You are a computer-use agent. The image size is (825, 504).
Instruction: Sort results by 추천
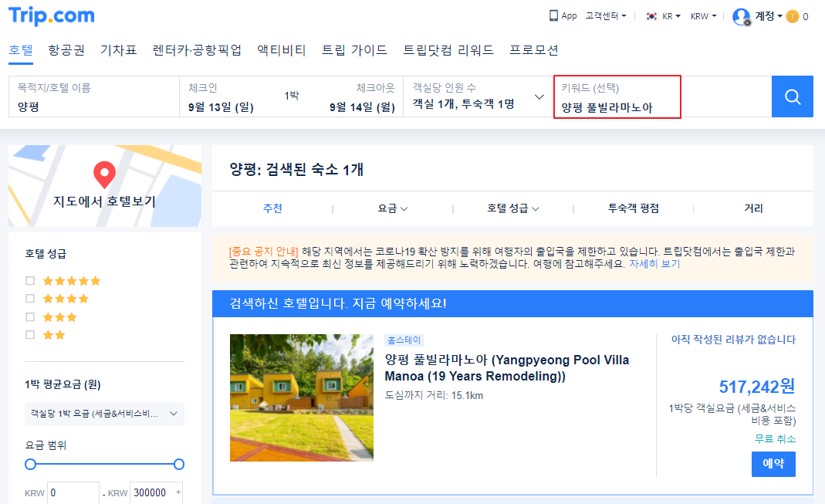pos(272,208)
